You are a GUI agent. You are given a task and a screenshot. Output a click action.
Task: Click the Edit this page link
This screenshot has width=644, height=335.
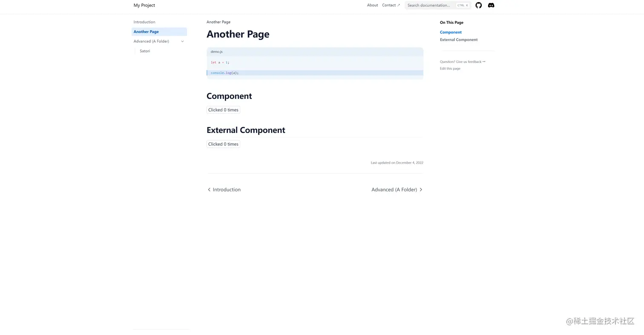coord(450,69)
